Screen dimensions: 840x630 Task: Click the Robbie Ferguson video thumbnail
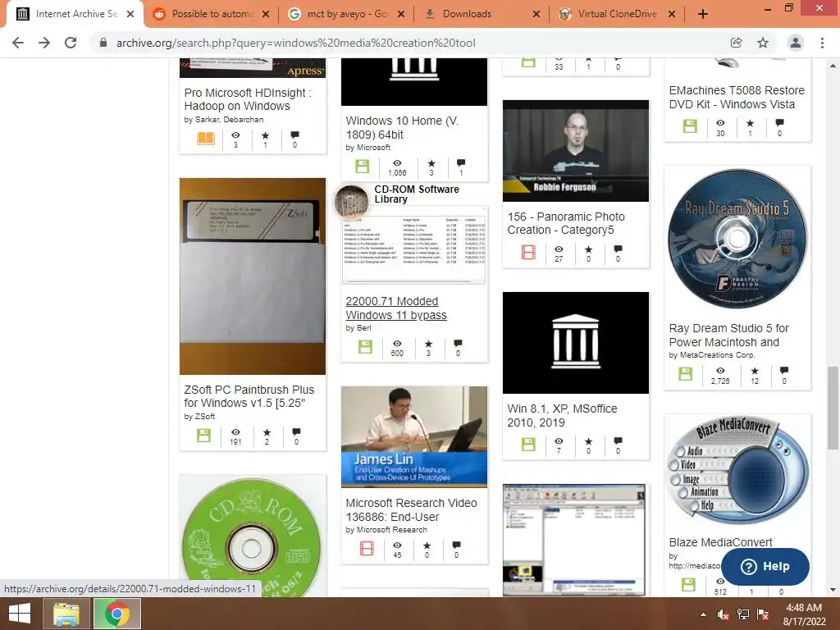(575, 151)
